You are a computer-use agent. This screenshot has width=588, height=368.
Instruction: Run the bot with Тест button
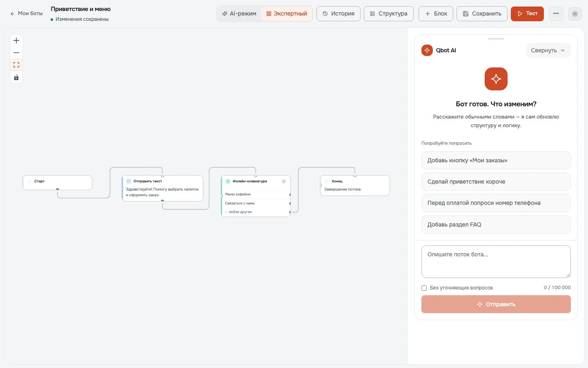(x=527, y=13)
